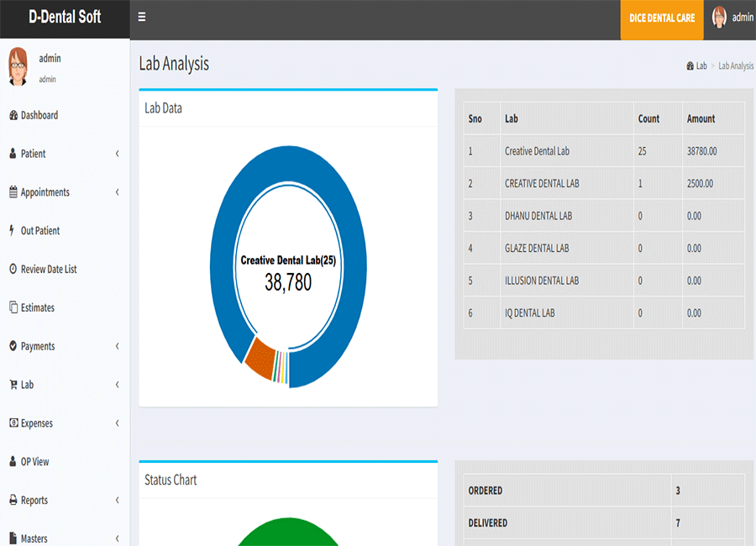The image size is (756, 546).
Task: Expand the Payments submenu arrow
Action: coord(117,346)
